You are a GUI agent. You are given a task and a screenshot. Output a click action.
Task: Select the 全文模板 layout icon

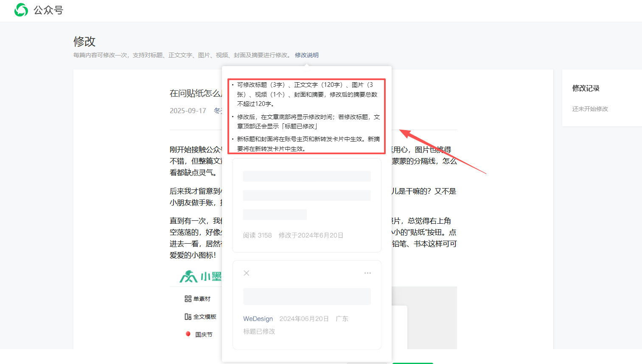(x=188, y=317)
